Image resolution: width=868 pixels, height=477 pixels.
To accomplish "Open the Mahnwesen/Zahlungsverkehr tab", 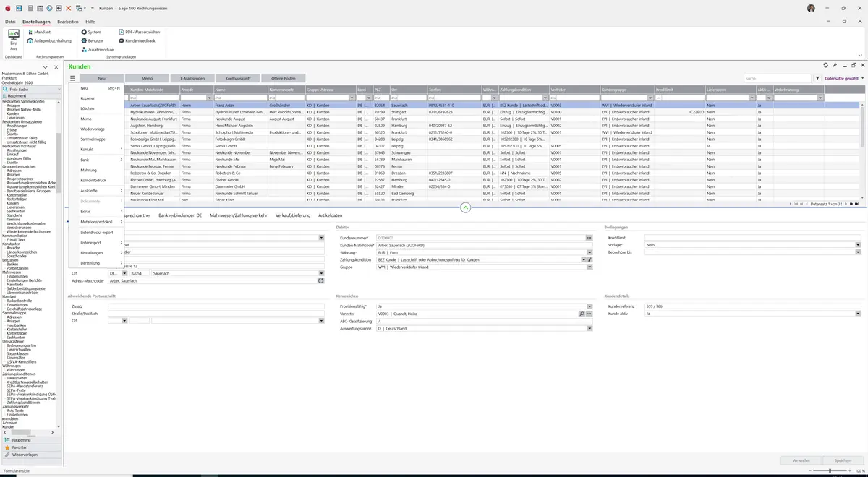I will [x=239, y=215].
